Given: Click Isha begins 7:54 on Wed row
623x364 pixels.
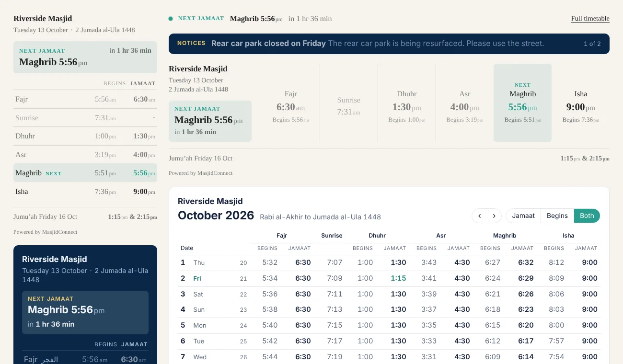Looking at the screenshot, I should tap(556, 357).
